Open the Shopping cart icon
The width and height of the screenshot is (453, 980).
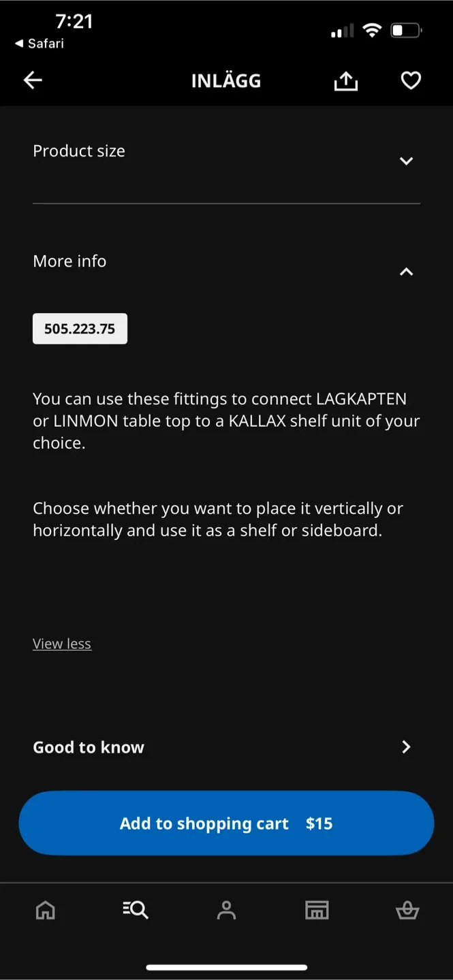(407, 910)
